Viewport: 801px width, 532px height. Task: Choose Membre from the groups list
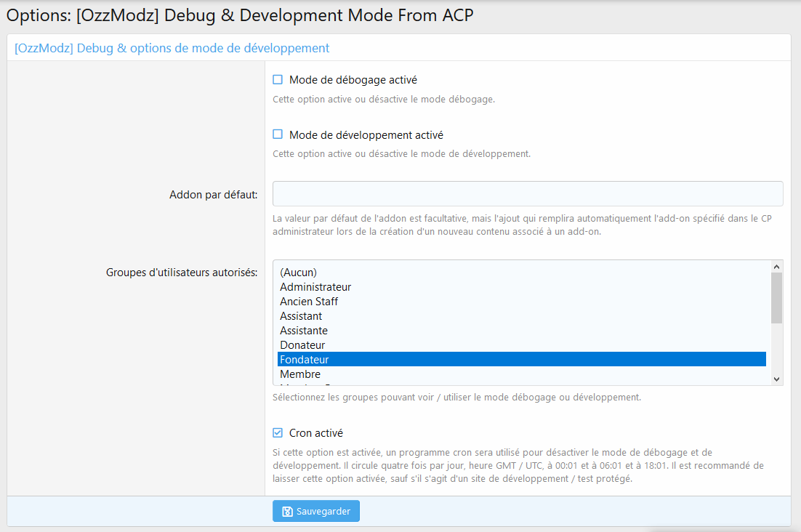tap(300, 374)
